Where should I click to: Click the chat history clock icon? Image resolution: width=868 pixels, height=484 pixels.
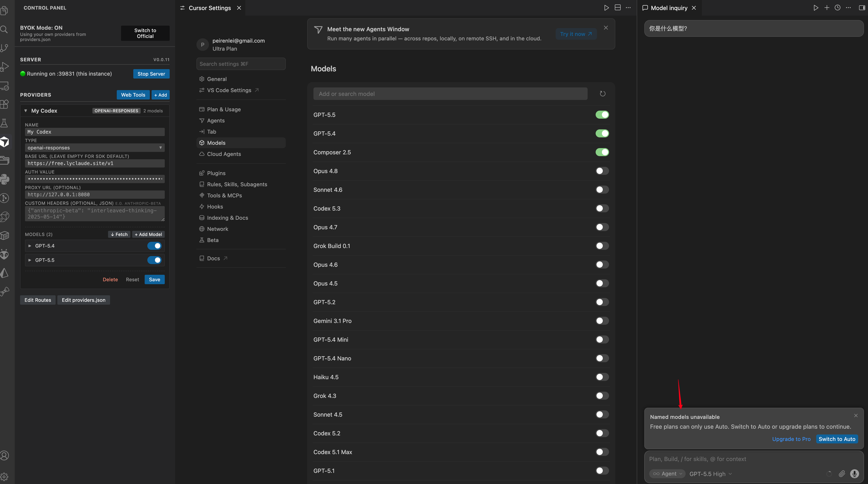tap(837, 8)
